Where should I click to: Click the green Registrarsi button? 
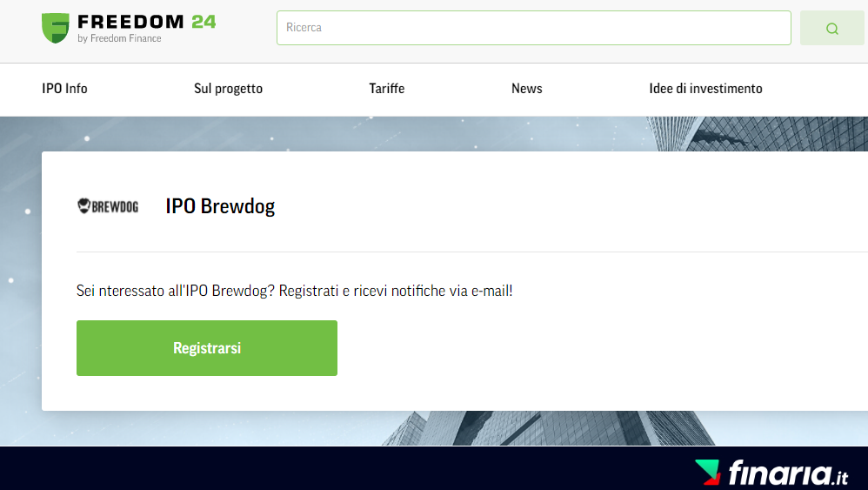[x=207, y=348]
